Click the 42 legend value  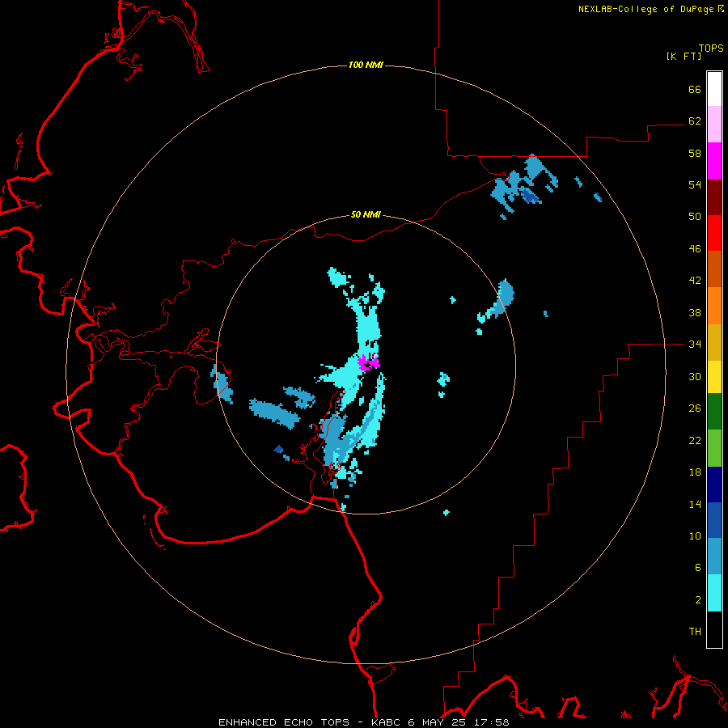(695, 281)
